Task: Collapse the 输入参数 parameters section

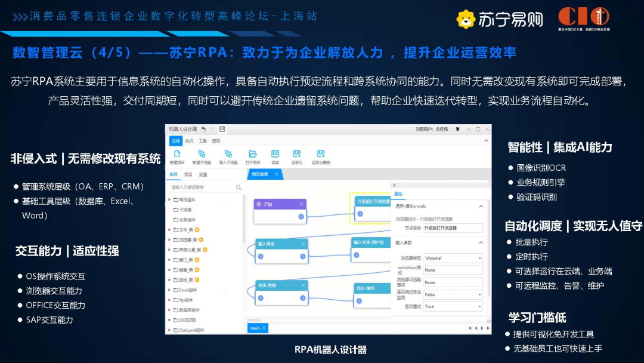Action: tap(481, 243)
